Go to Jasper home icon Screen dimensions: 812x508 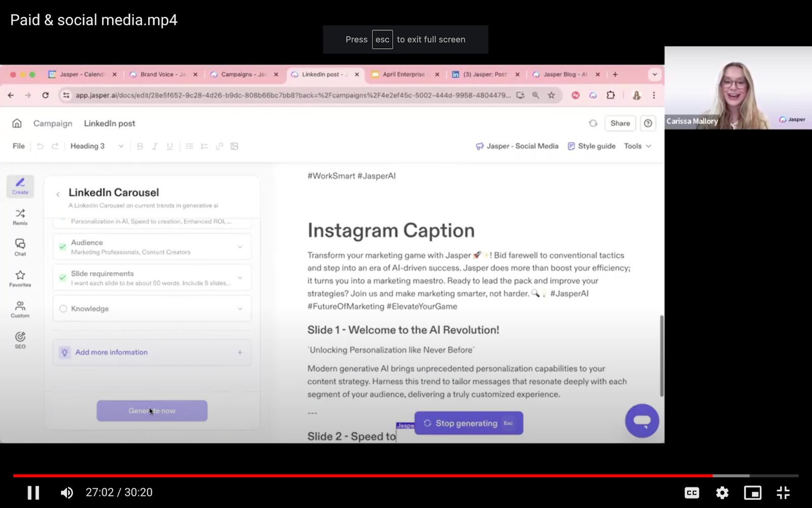click(x=17, y=123)
